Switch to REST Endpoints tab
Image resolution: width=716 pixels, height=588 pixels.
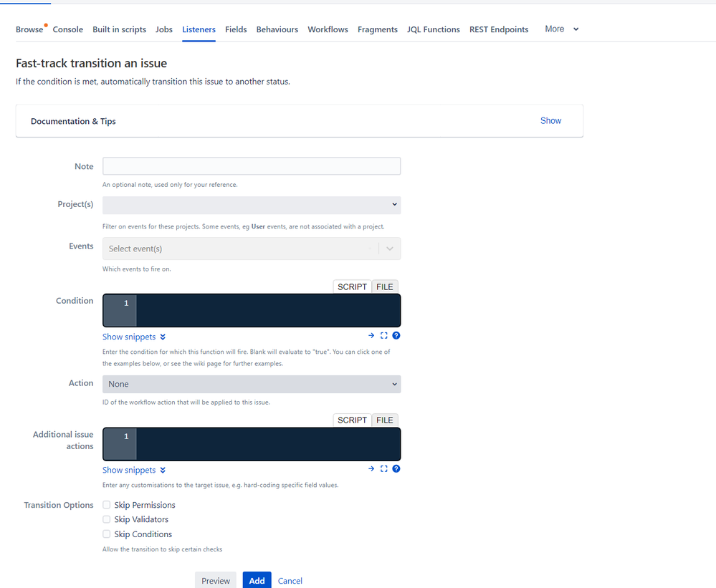(x=499, y=29)
